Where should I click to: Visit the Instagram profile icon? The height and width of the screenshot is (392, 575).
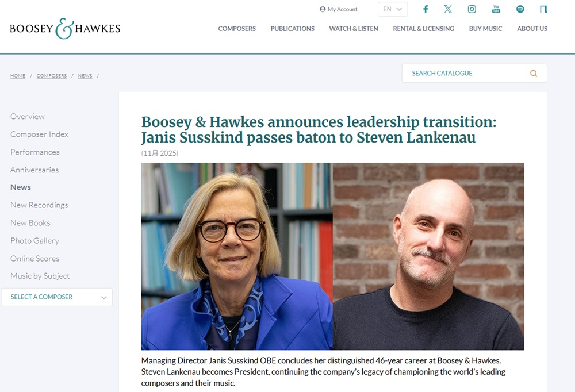[471, 9]
